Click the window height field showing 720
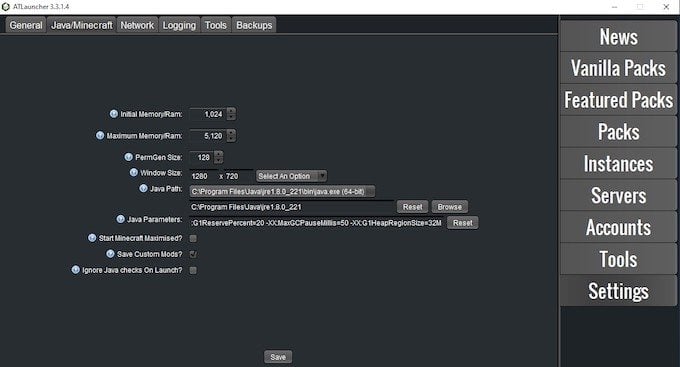This screenshot has height=367, width=680. tap(239, 176)
